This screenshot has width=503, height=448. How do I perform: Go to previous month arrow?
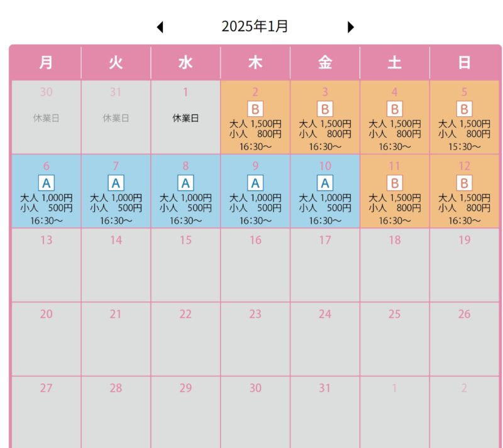pos(160,27)
